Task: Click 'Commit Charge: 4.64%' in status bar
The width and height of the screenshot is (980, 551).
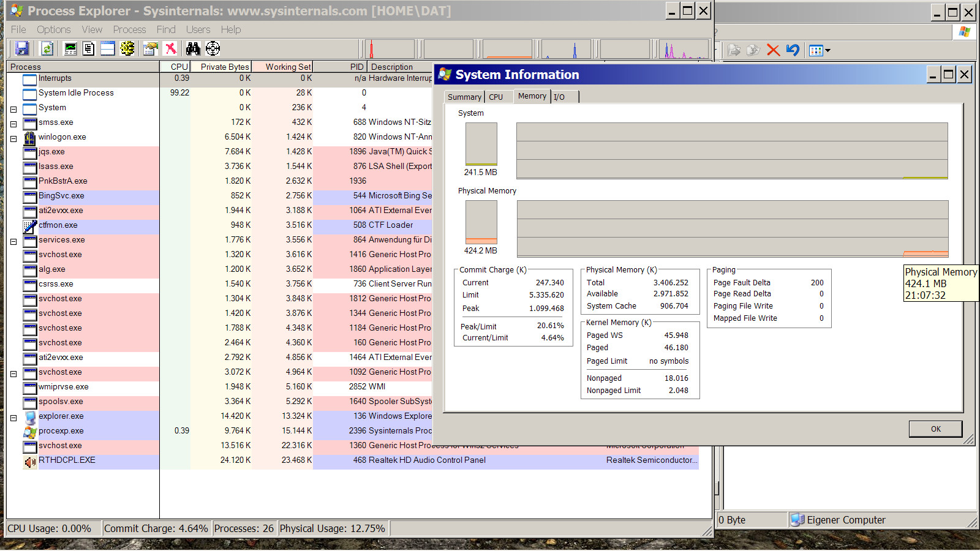Action: 156,528
